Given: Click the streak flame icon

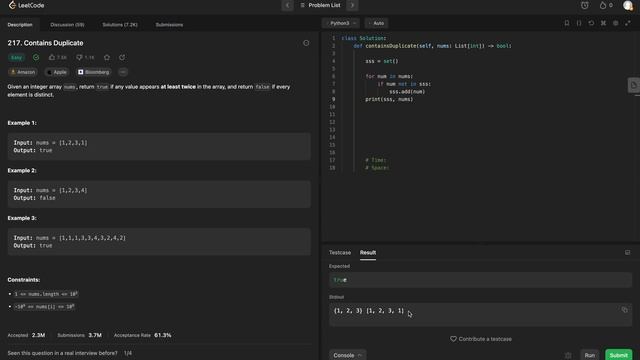Looking at the screenshot, I should tap(603, 5).
